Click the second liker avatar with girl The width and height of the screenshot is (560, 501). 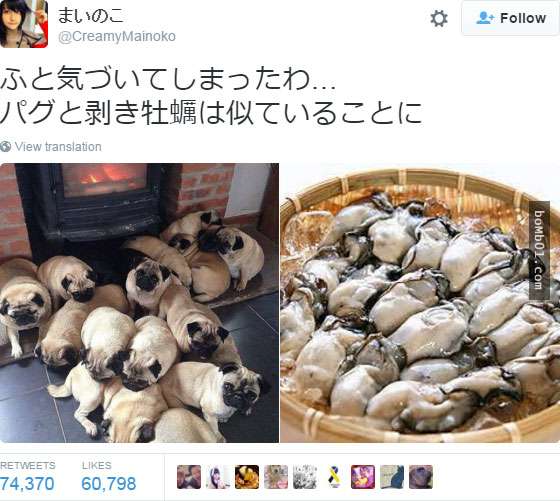218,477
